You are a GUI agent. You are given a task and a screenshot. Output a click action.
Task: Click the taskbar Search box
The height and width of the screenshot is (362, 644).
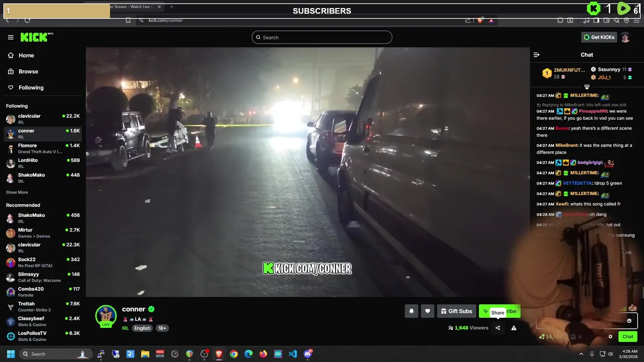click(x=55, y=354)
